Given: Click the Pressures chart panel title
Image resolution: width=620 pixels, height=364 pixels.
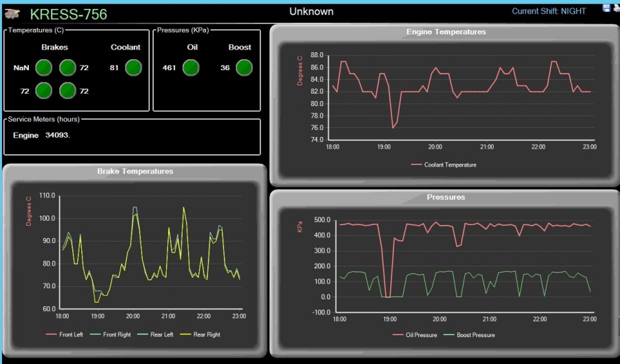Looking at the screenshot, I should (446, 197).
